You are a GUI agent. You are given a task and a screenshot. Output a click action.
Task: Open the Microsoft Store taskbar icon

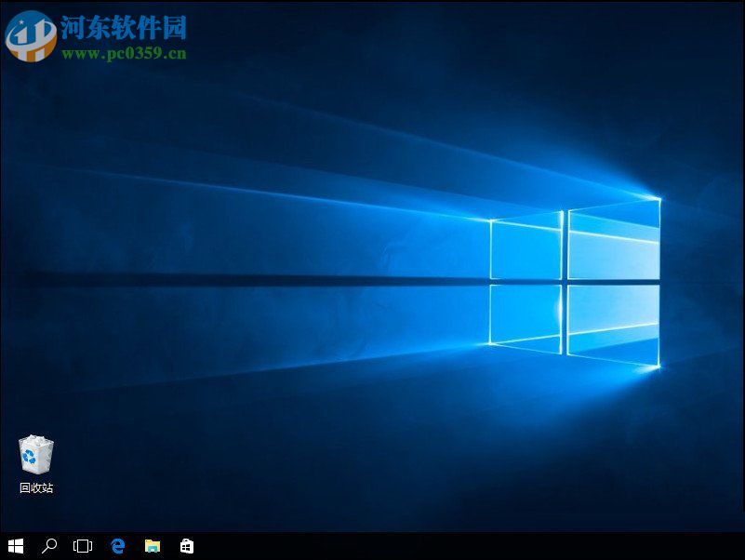coord(187,546)
